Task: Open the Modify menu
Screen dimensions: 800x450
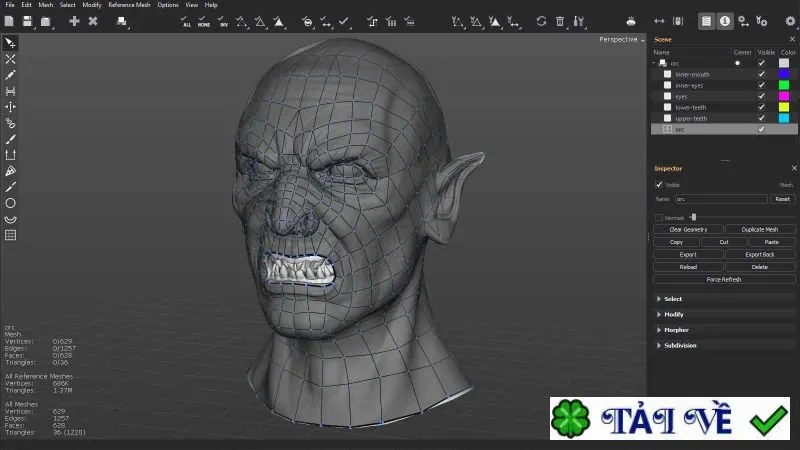Action: (x=92, y=5)
